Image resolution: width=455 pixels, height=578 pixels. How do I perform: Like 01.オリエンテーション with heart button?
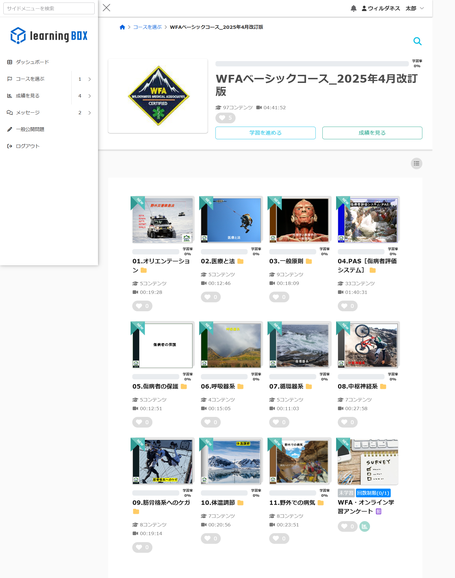point(142,306)
